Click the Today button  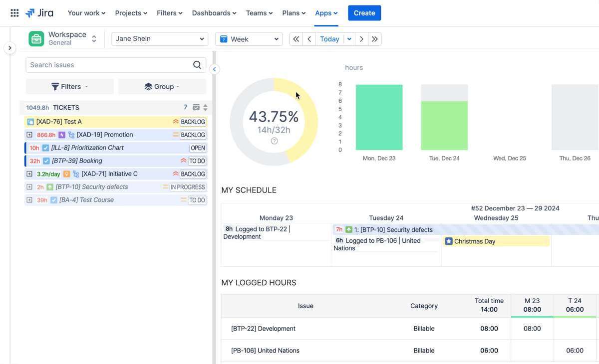(x=329, y=39)
